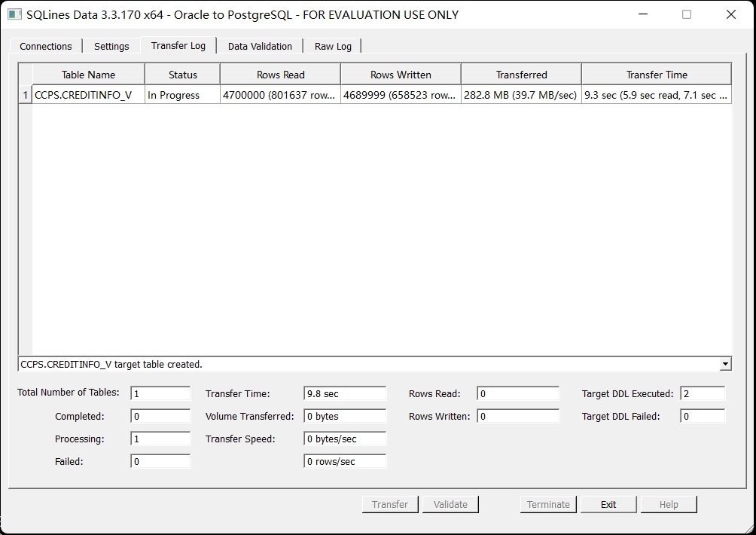Select the '282.8 MB (39.7 MB/sec)' cell
This screenshot has height=535, width=756.
tap(521, 95)
